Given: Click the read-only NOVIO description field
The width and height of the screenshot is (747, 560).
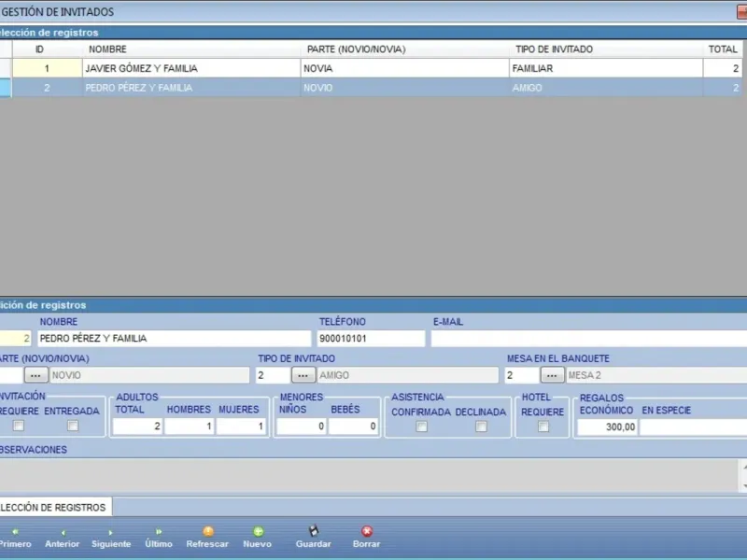Looking at the screenshot, I should coord(149,375).
